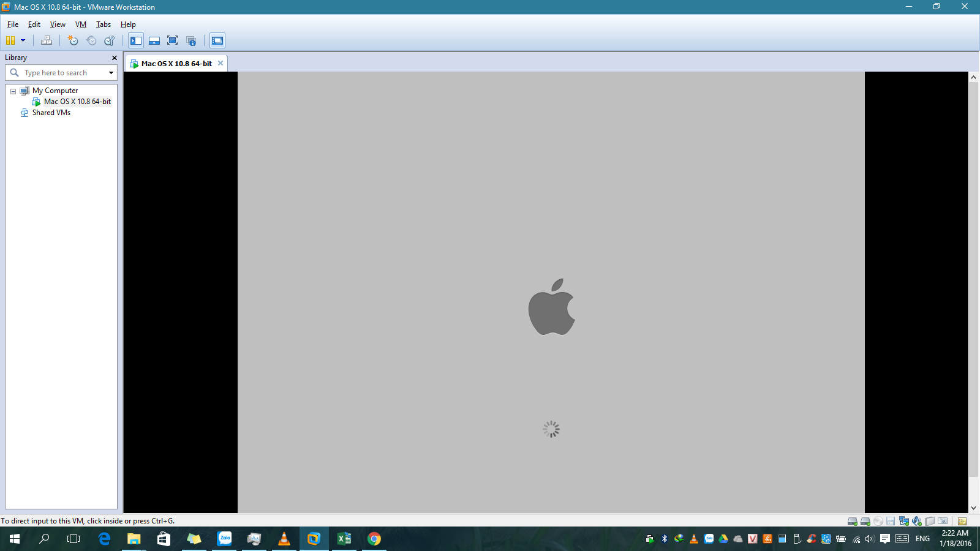
Task: Close the Library panel
Action: pyautogui.click(x=114, y=58)
